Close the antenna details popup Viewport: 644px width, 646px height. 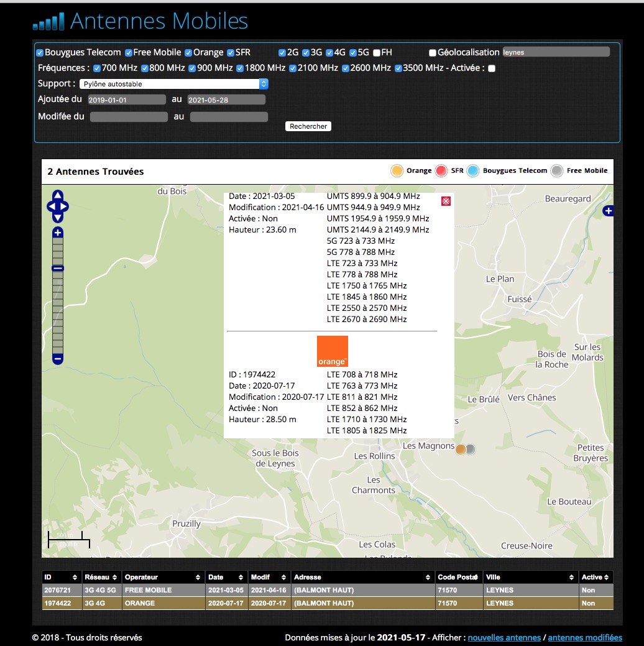pos(446,201)
